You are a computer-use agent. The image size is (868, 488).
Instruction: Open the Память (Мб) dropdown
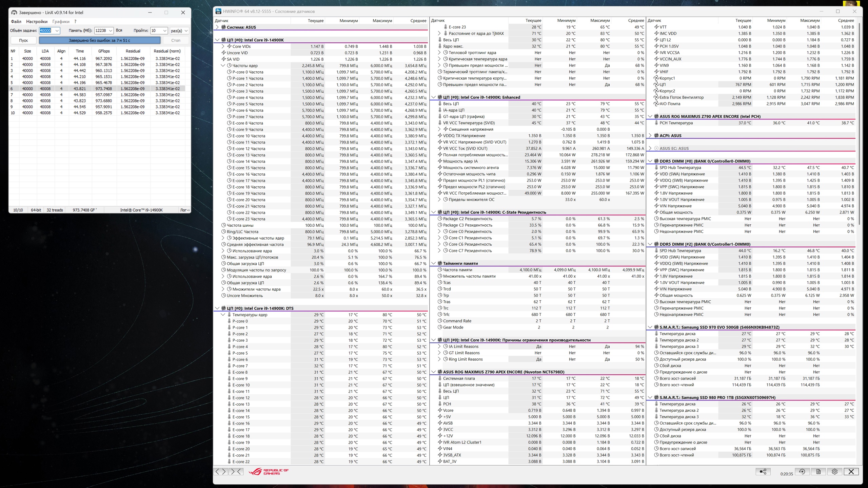pos(111,31)
